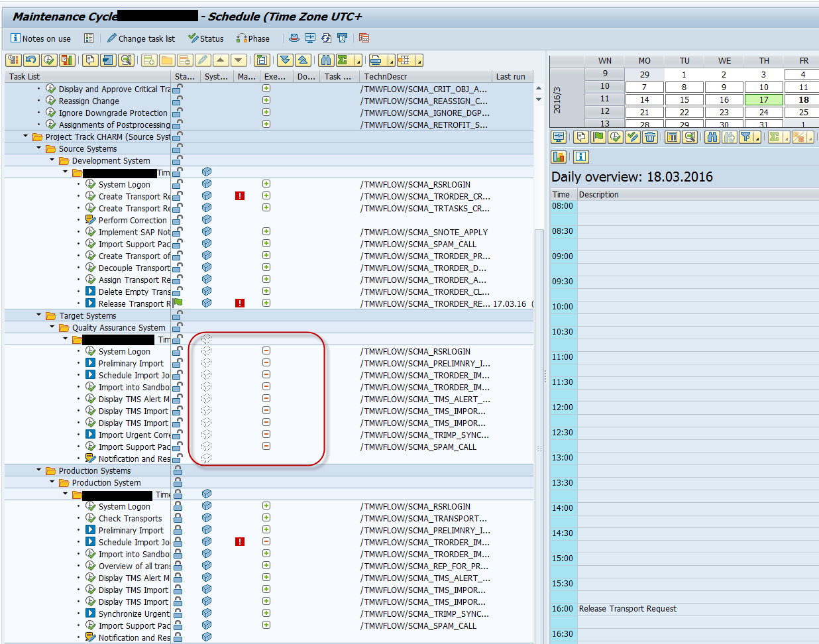Screen dimensions: 819x644
Task: Click the colored bar chart icon below calendar toolbar
Action: click(x=559, y=157)
